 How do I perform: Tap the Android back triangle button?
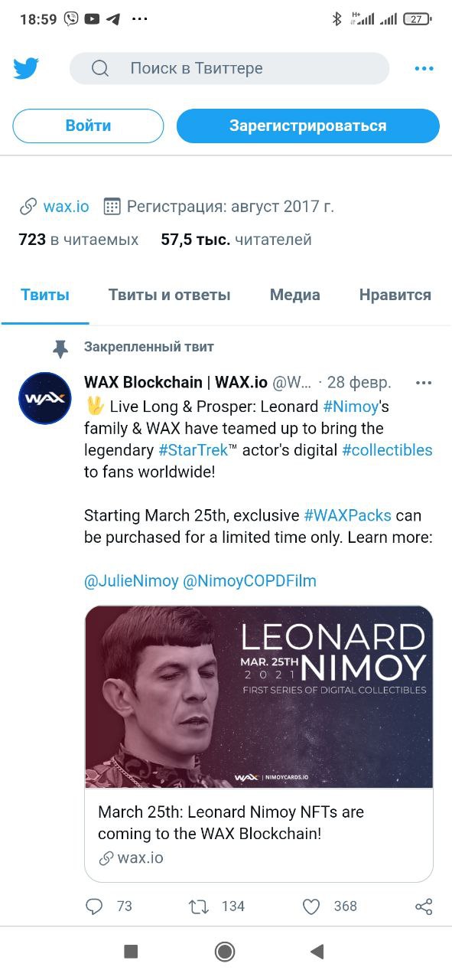317,951
